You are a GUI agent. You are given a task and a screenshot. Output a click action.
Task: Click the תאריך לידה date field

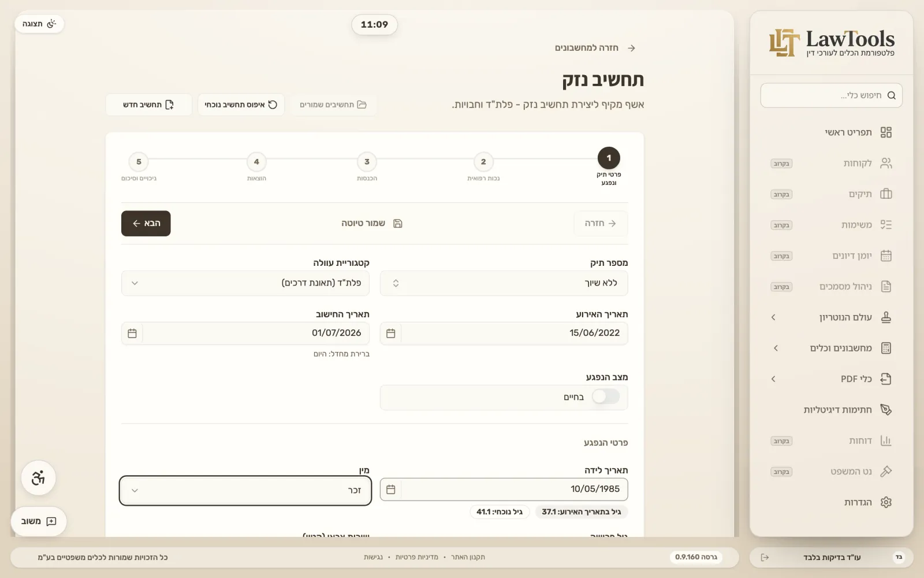(x=514, y=490)
